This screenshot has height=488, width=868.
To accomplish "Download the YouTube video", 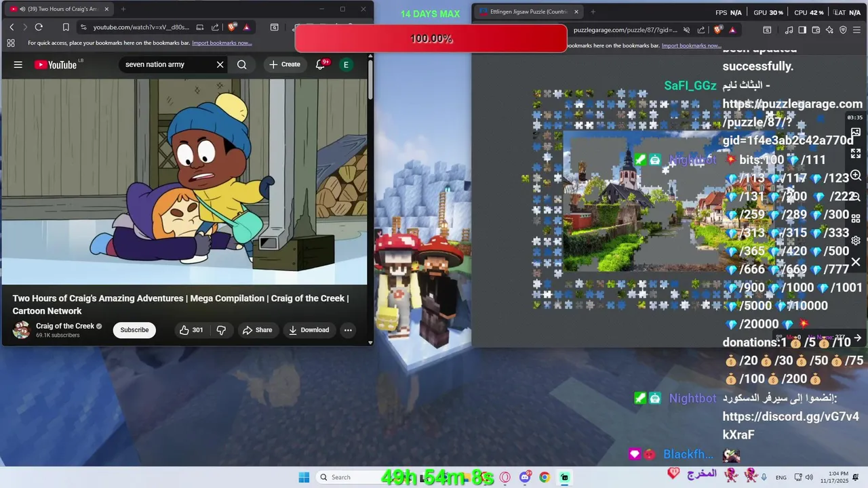I will (x=309, y=330).
